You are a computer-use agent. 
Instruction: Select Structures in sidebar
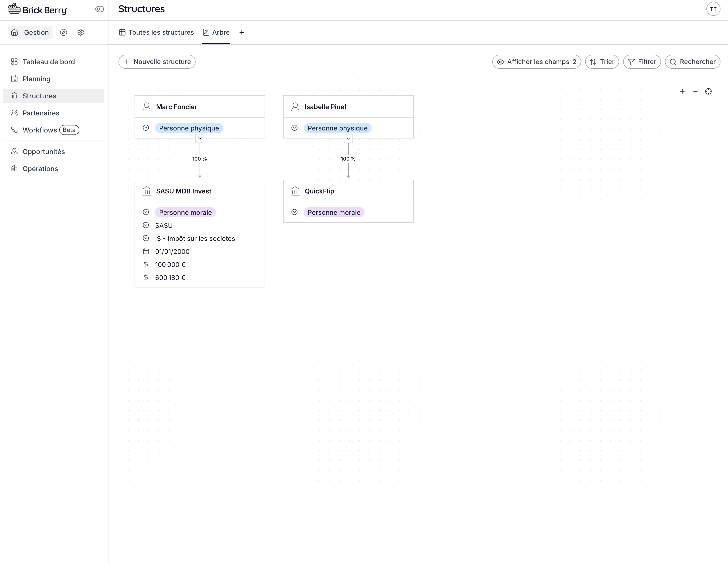pos(53,96)
